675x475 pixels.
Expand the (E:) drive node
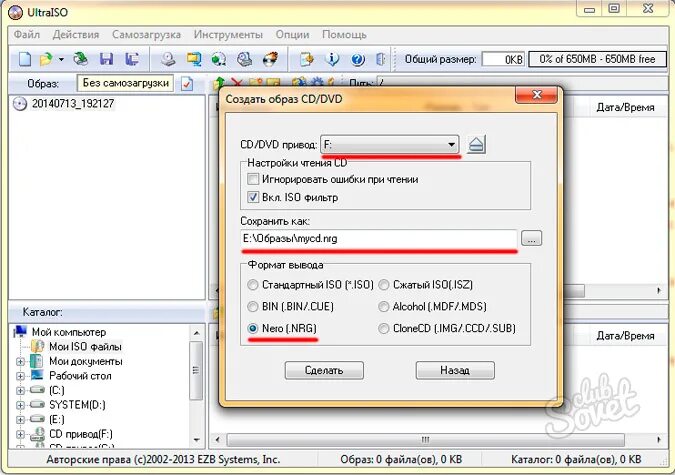20,419
